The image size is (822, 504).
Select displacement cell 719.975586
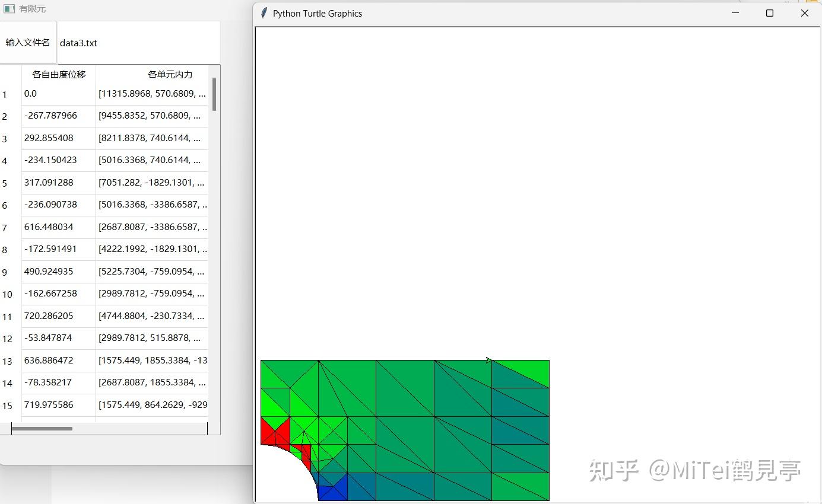coord(59,405)
